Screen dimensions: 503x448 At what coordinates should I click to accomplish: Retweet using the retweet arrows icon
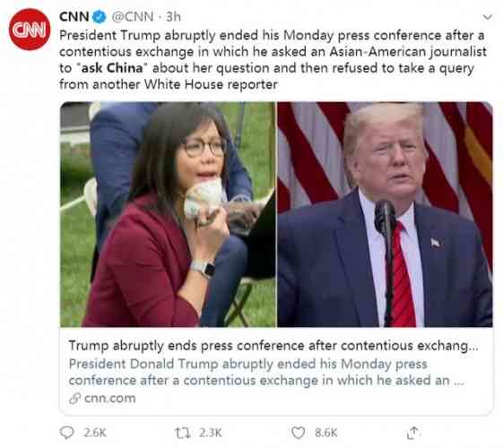tap(183, 433)
